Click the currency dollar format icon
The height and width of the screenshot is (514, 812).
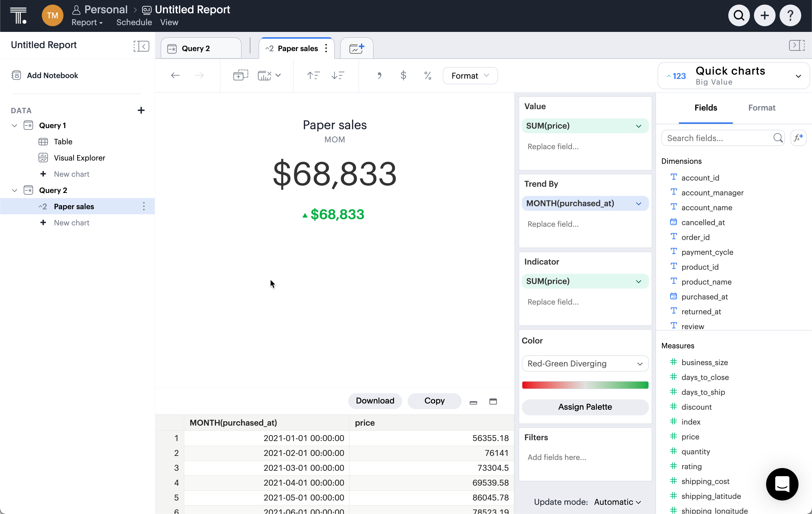pyautogui.click(x=403, y=75)
